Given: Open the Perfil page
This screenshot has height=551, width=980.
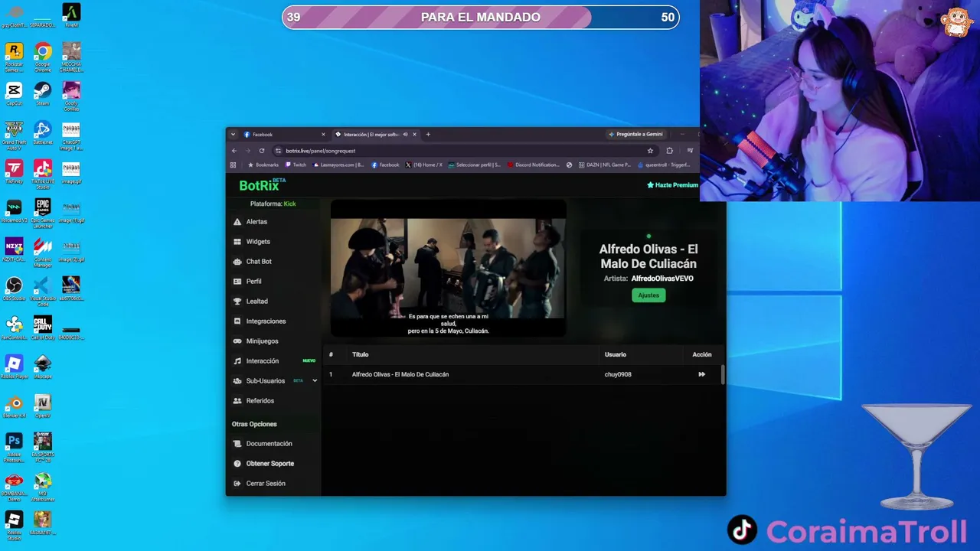Looking at the screenshot, I should click(x=253, y=282).
